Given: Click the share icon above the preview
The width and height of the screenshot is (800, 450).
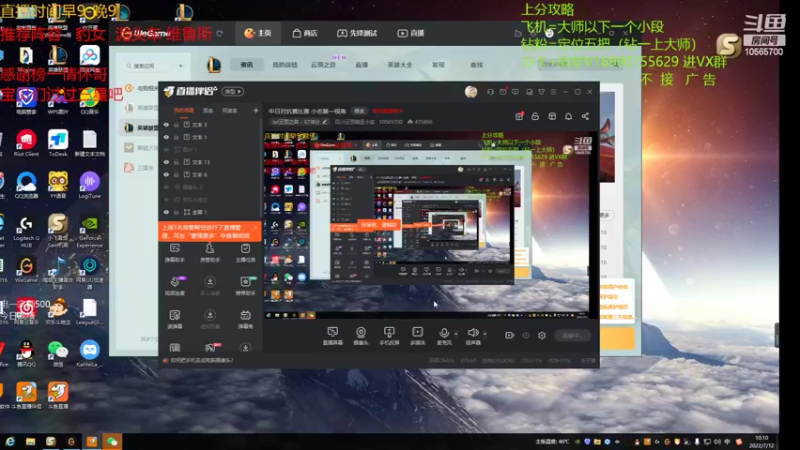Looking at the screenshot, I should click(585, 116).
